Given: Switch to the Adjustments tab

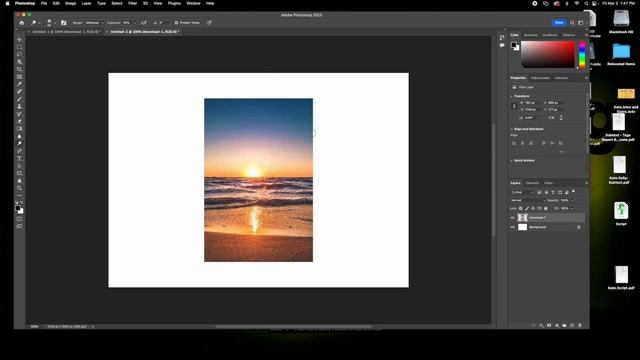Looking at the screenshot, I should (540, 78).
